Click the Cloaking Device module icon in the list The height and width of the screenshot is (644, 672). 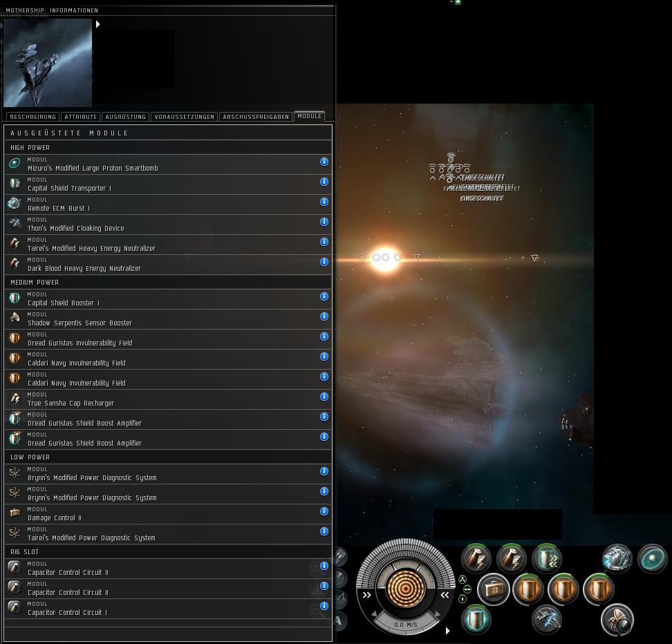tap(15, 223)
